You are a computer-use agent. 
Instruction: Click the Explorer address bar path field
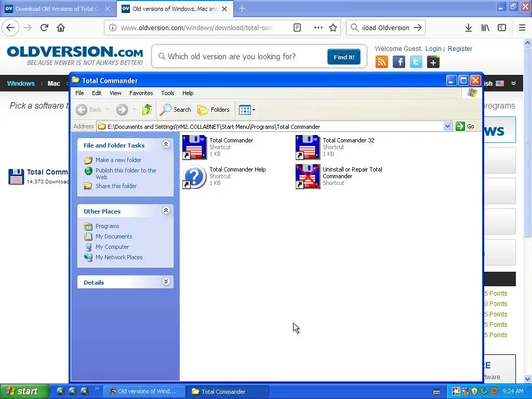coord(270,127)
